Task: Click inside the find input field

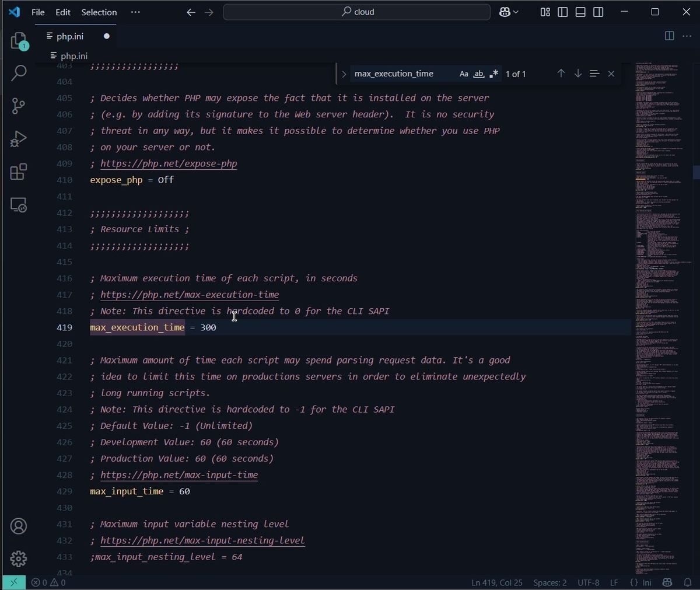Action: [402, 74]
